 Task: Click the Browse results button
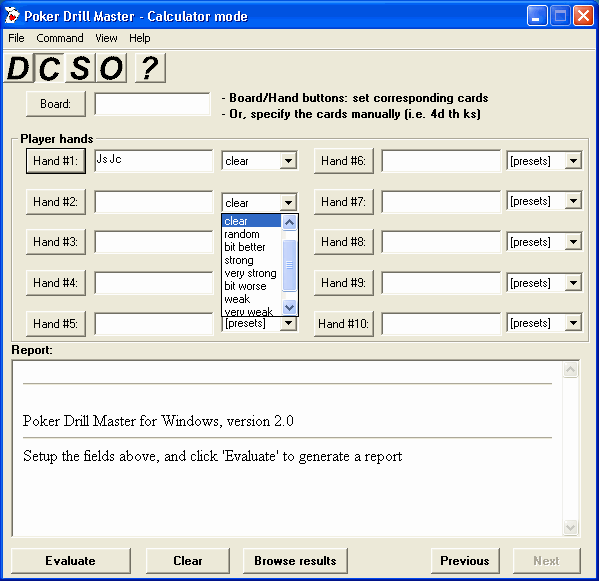(295, 561)
